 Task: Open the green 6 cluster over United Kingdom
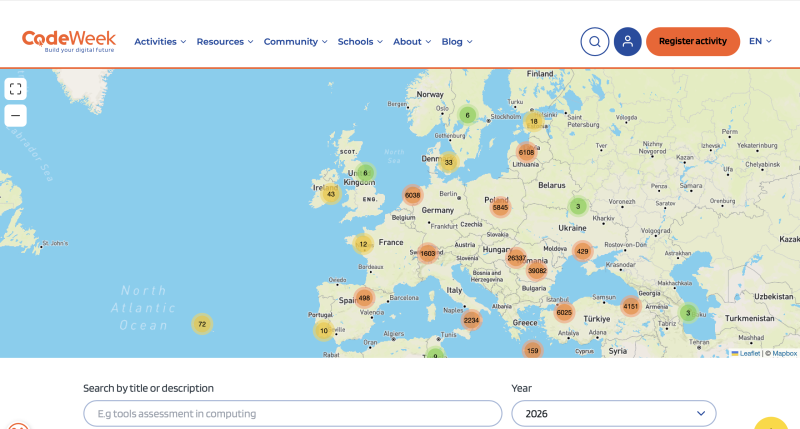[365, 173]
